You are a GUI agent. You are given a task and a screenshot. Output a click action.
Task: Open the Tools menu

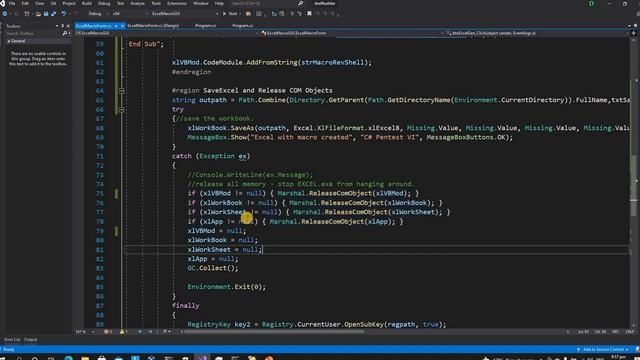pos(156,3)
